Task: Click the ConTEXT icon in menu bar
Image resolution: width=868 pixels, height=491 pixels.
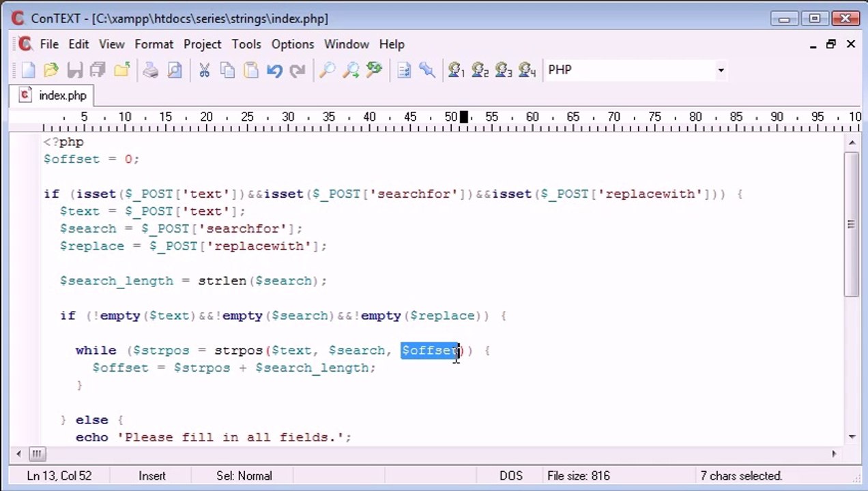Action: coord(25,44)
